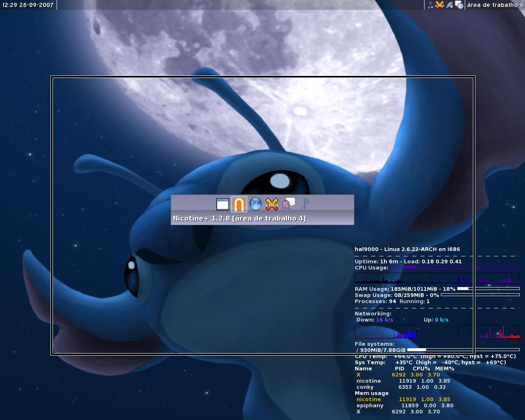Image resolution: width=525 pixels, height=420 pixels.
Task: Click the File systems: heading
Action: click(374, 344)
